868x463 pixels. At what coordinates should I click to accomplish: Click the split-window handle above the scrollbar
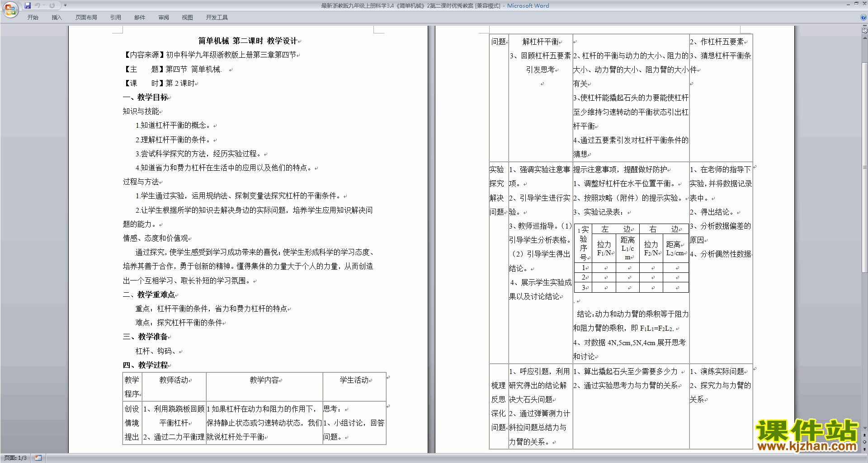click(865, 26)
